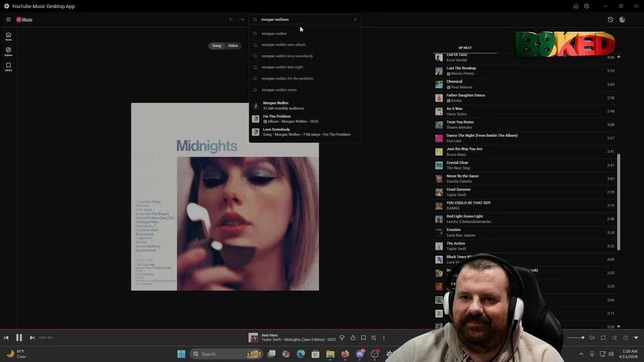644x362 pixels.
Task: Expand the system tray hidden icons chevron
Action: pos(581,354)
